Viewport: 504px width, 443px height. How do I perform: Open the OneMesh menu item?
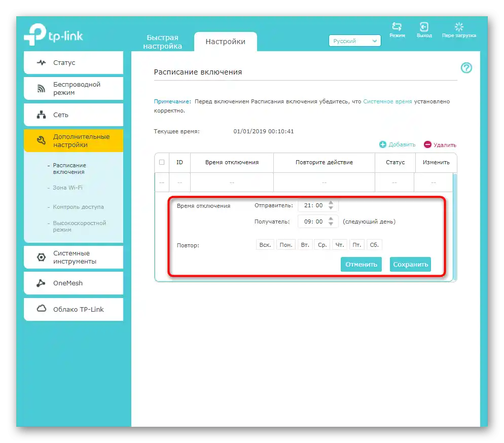click(x=74, y=283)
